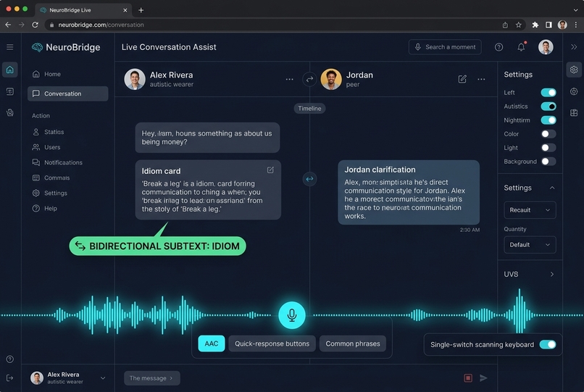Open new browser tab plus
This screenshot has width=584, height=392.
141,10
